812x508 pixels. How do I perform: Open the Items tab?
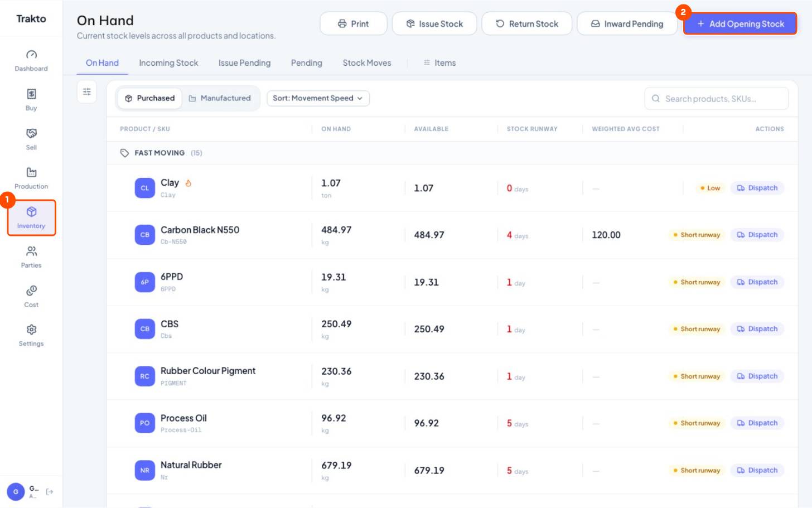(439, 63)
